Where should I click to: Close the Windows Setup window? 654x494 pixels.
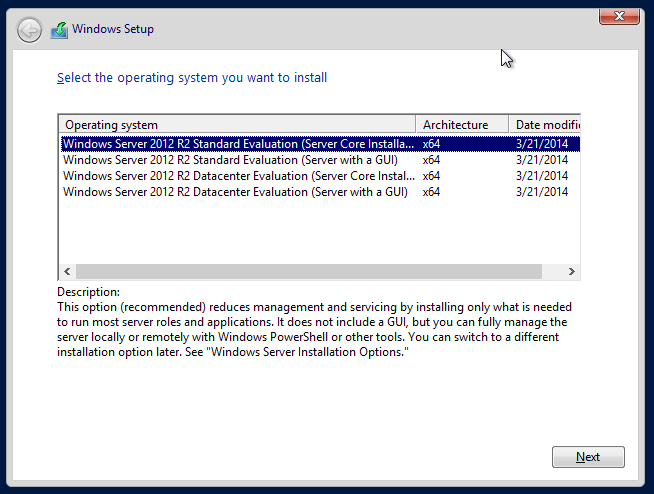[619, 15]
